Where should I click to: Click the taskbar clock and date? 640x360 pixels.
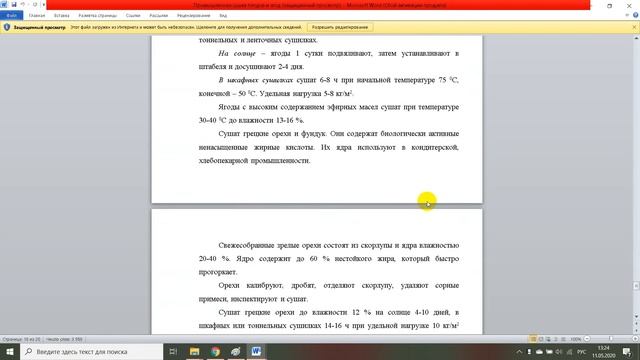[604, 351]
